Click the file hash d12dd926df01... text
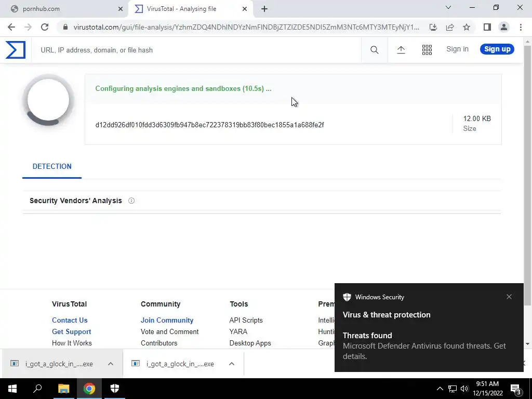Viewport: 532px width, 399px height. point(209,125)
